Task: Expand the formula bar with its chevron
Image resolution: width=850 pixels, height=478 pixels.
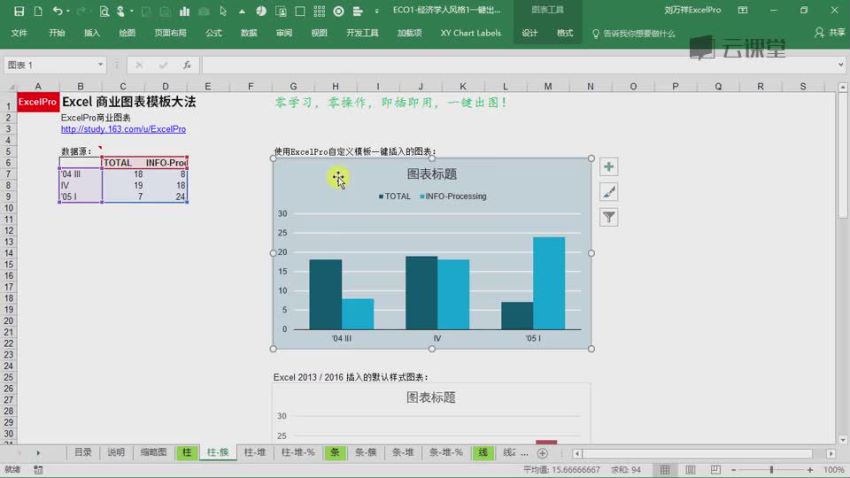Action: click(x=840, y=65)
